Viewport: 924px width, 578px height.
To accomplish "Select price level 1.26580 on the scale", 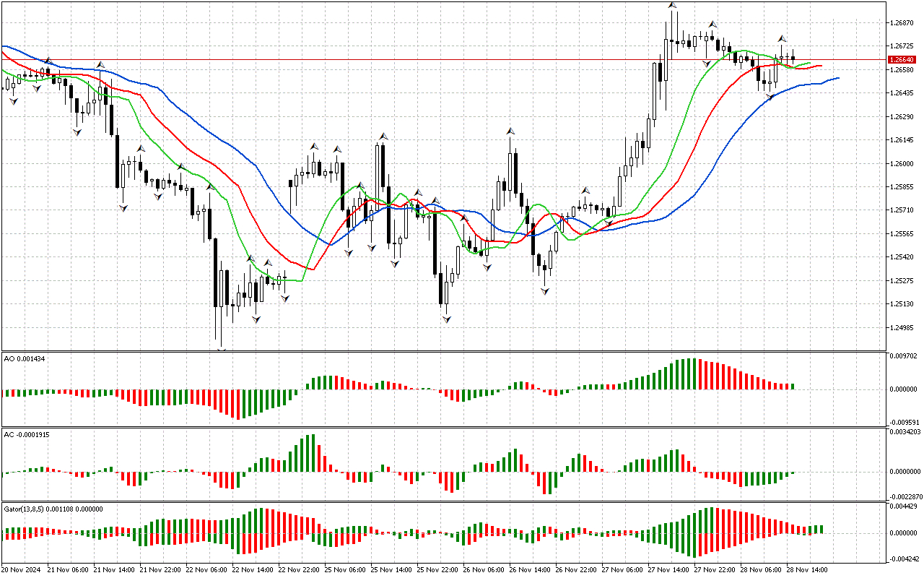I will coord(902,70).
